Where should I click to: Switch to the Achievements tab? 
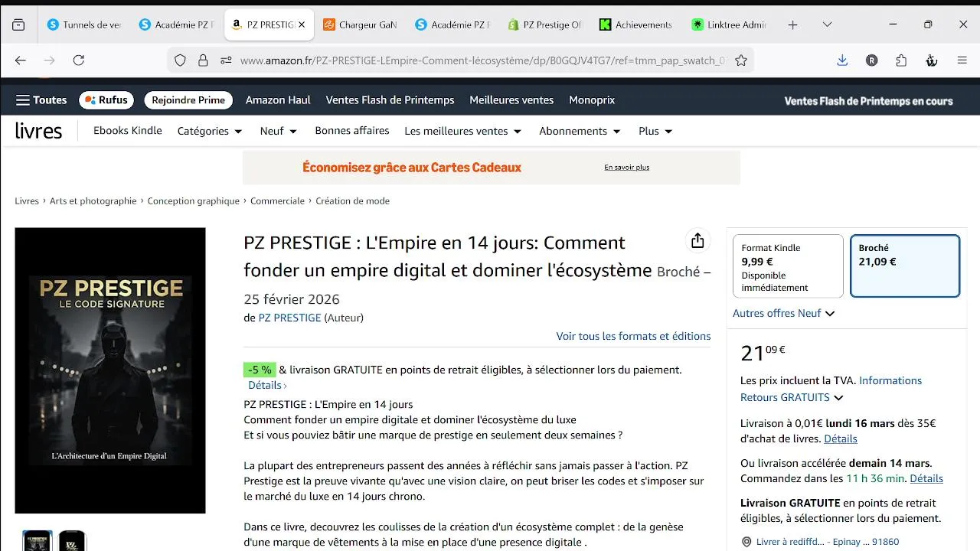[x=637, y=24]
